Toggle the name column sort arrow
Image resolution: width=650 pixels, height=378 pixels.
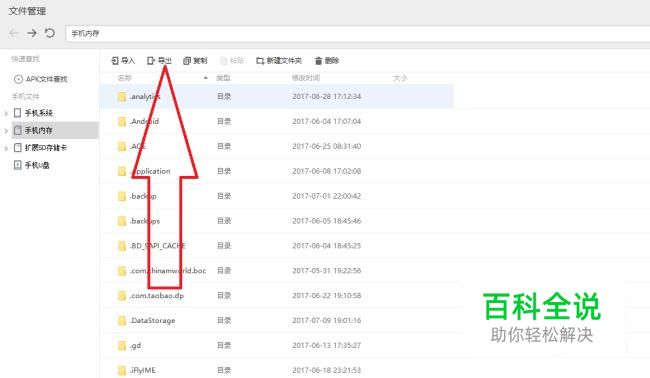coord(206,78)
